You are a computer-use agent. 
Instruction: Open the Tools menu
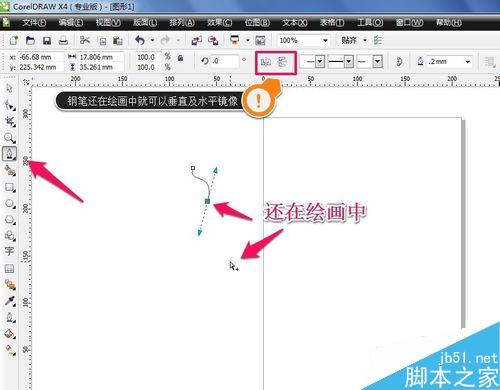370,23
